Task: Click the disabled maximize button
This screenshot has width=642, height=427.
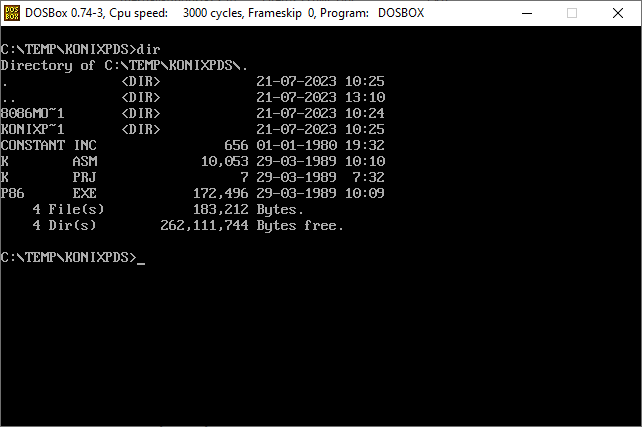Action: coord(572,13)
